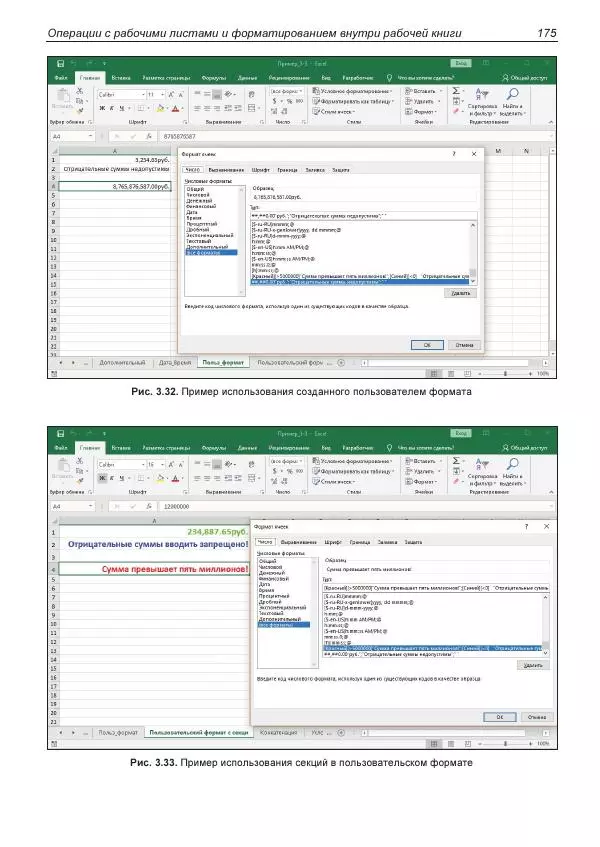
Task: Open the font size 16 dropdown in Рис. 3.33
Action: [x=163, y=465]
